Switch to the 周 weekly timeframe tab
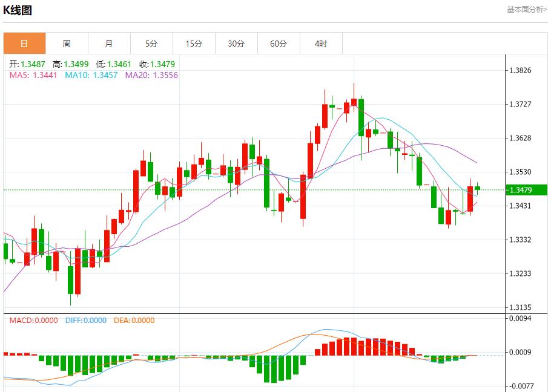Viewport: 551px width, 392px height. tap(67, 43)
